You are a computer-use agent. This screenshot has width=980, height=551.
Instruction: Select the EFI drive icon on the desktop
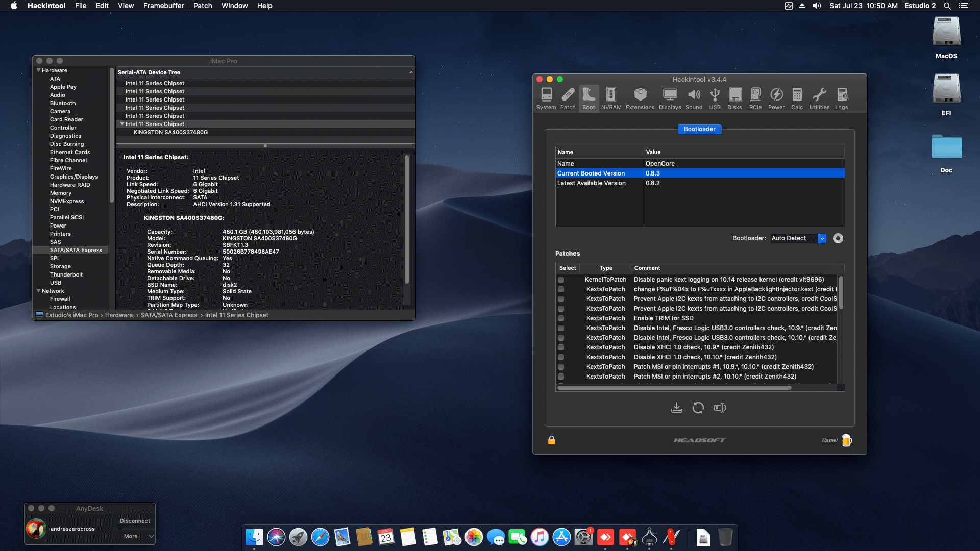946,89
